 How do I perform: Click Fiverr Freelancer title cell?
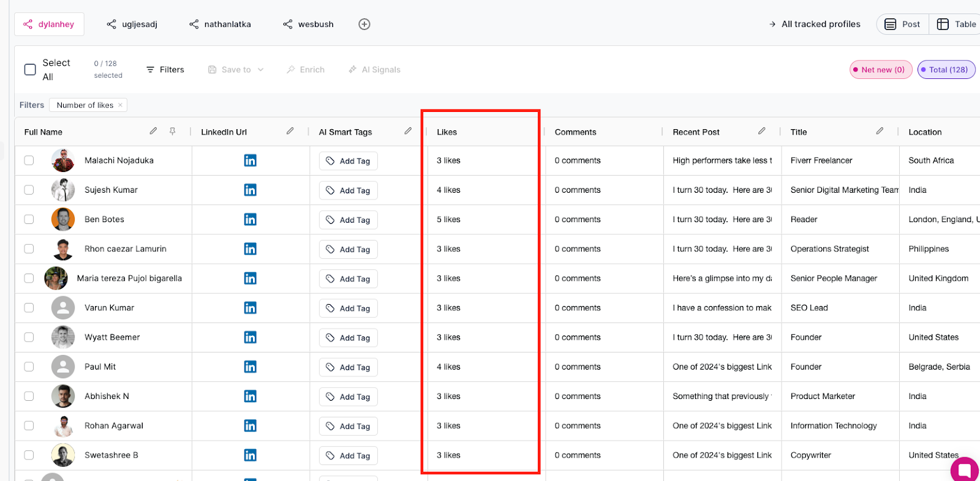(x=821, y=160)
